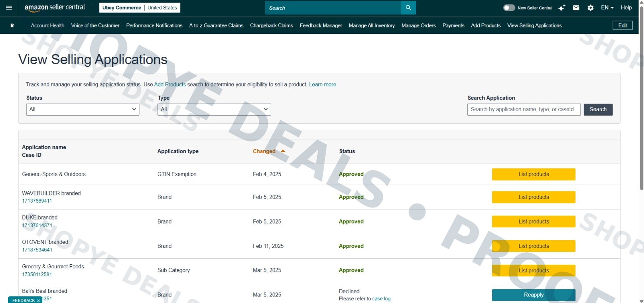This screenshot has height=303, width=644.
Task: Open the case log link
Action: coord(381,299)
